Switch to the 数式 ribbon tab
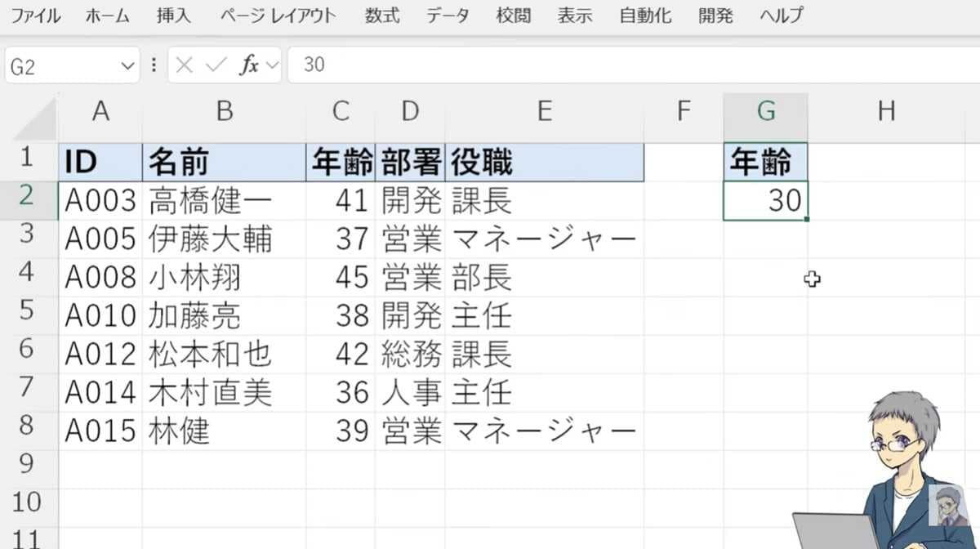Screen dimensions: 980x549 382,15
